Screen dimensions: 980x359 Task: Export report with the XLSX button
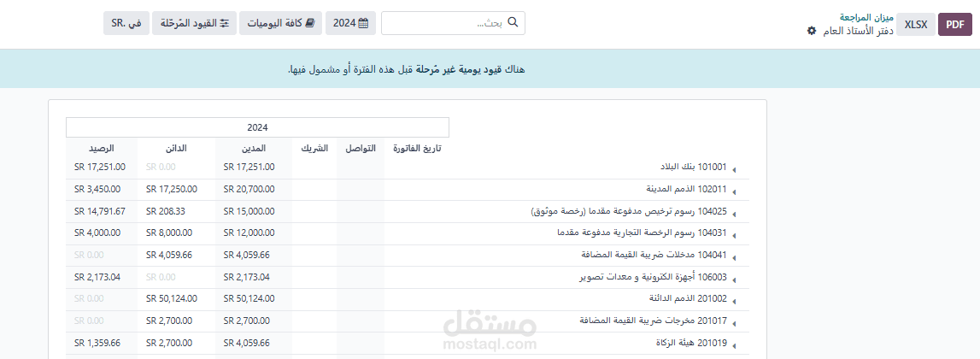[x=916, y=24]
